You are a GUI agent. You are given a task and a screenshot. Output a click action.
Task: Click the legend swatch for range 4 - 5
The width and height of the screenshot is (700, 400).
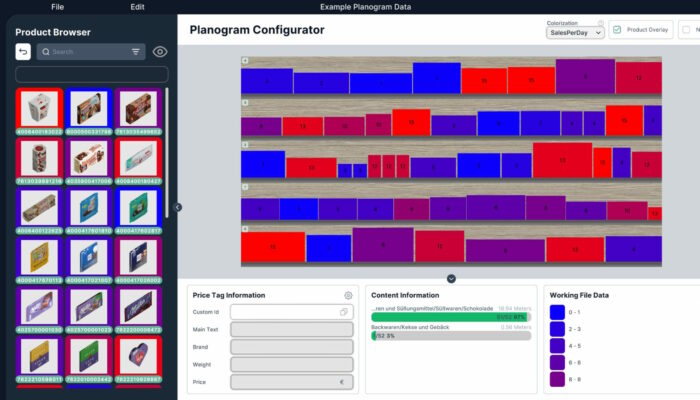pos(557,346)
